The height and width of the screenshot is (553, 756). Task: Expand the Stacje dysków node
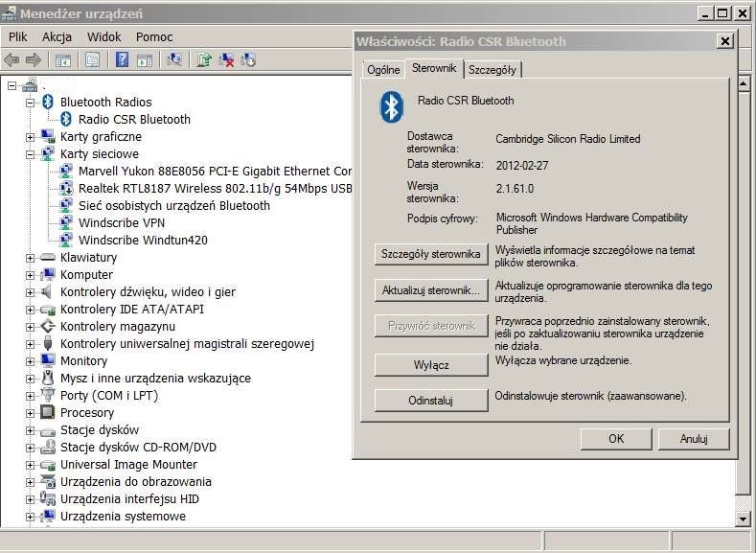pyautogui.click(x=30, y=430)
